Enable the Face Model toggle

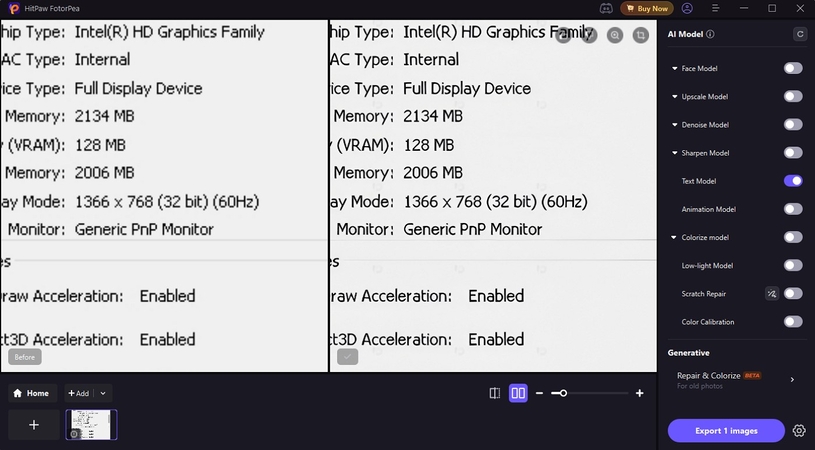click(x=793, y=68)
